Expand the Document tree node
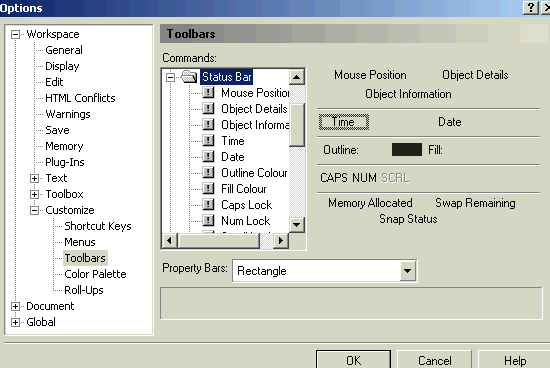550x368 pixels. pos(15,306)
